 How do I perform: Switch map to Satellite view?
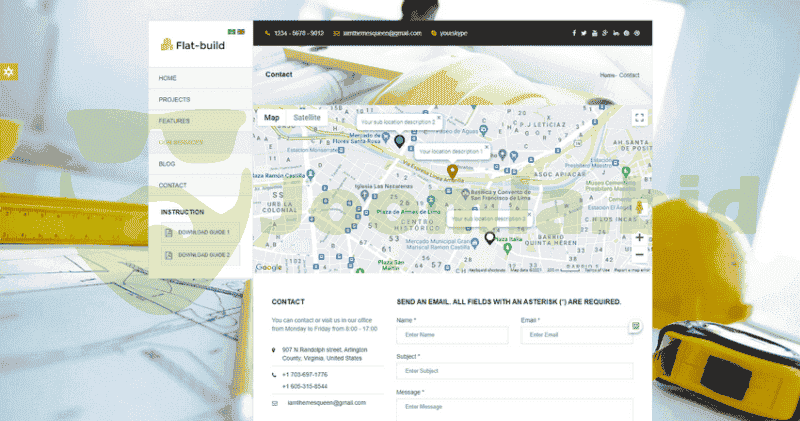(307, 118)
